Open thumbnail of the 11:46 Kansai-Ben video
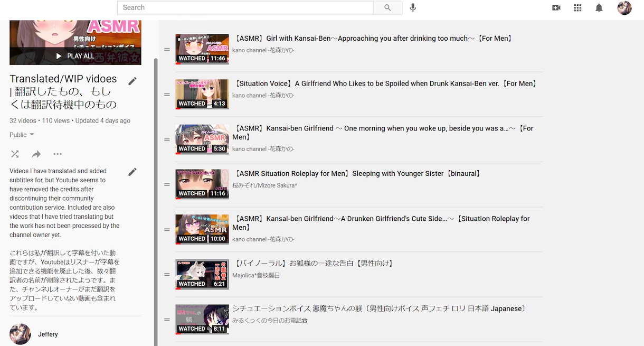This screenshot has height=346, width=644. (202, 49)
